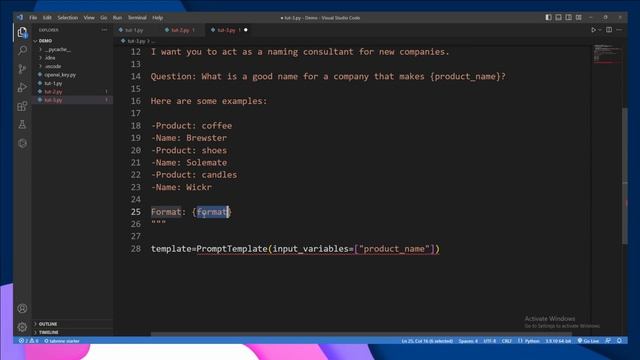The width and height of the screenshot is (640, 360).
Task: Click cursor position Ln 25 status item
Action: coord(427,341)
